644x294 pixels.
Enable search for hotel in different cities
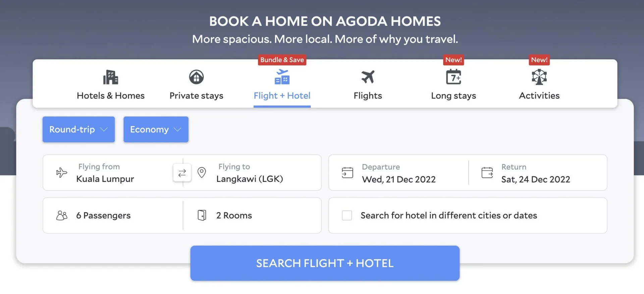347,215
